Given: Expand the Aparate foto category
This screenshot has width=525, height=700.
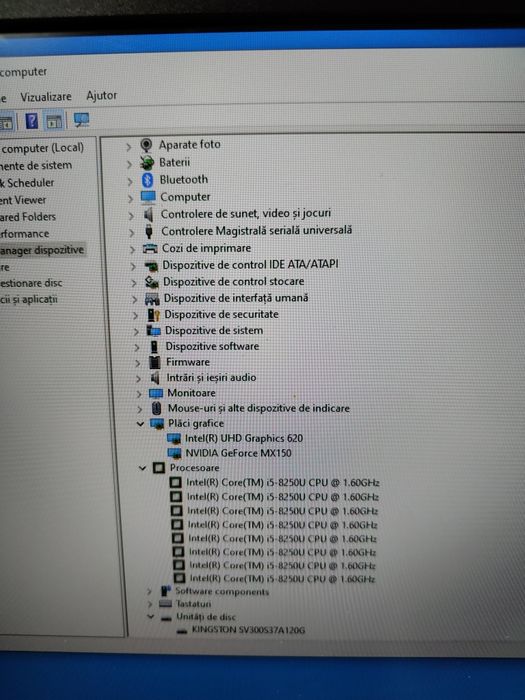Looking at the screenshot, I should click(x=129, y=146).
